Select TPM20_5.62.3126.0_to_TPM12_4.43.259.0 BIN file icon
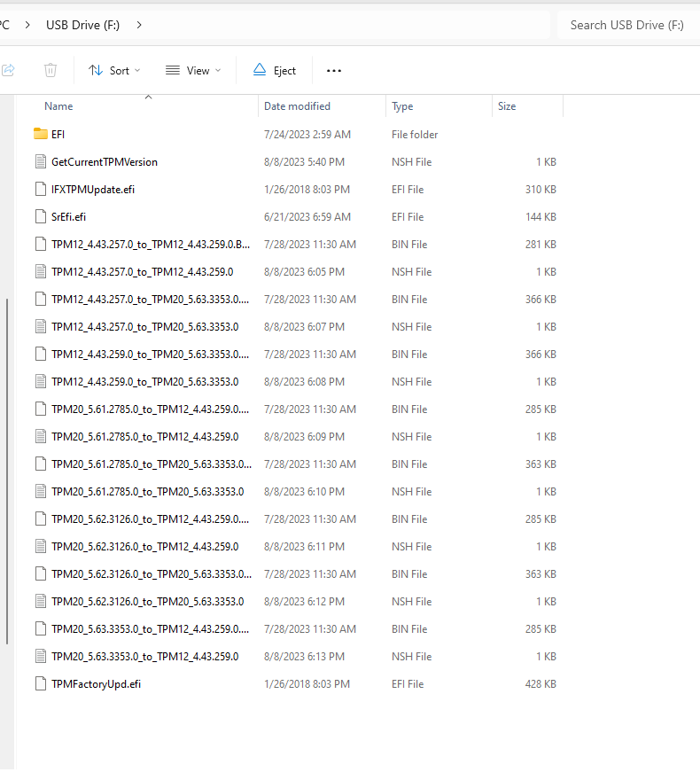Viewport: 700px width, 772px height. click(41, 519)
